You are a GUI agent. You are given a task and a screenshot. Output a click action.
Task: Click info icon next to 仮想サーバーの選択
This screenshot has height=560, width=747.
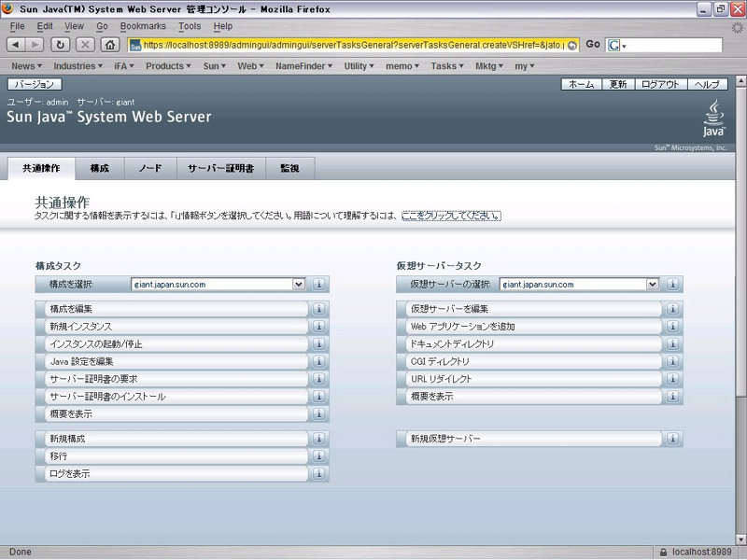672,285
